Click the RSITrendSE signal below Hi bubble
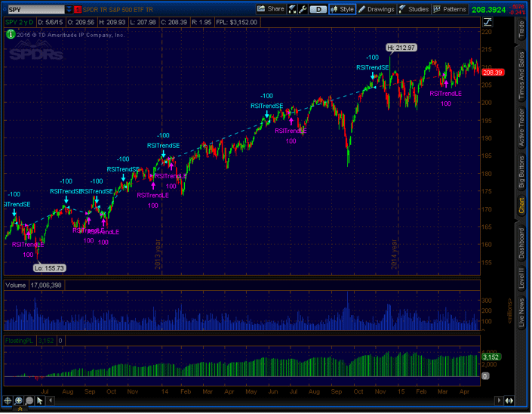Image resolution: width=532 pixels, height=414 pixels. [x=372, y=67]
